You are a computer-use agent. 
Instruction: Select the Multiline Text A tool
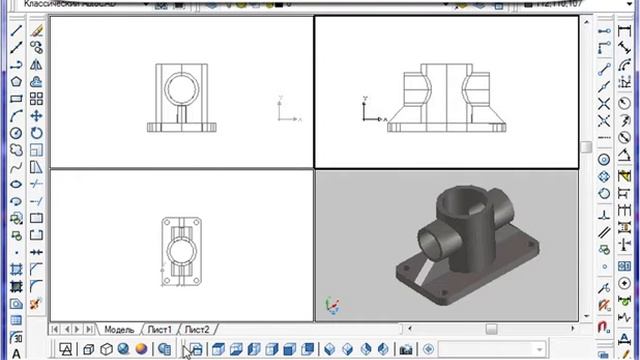coord(16,353)
